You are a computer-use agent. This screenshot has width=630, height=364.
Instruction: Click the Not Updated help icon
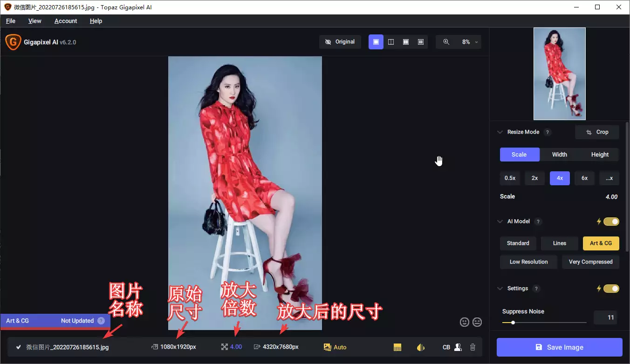[x=101, y=321]
